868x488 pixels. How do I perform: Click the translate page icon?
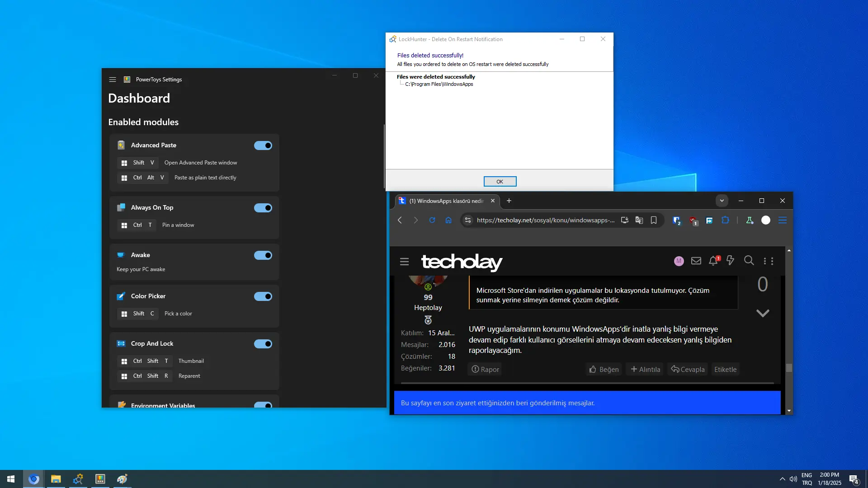pos(639,220)
